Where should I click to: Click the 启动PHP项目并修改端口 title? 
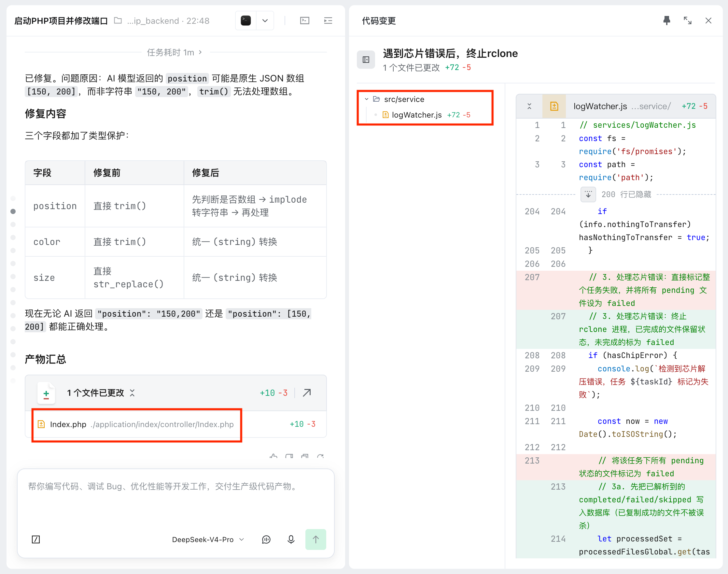click(x=61, y=21)
